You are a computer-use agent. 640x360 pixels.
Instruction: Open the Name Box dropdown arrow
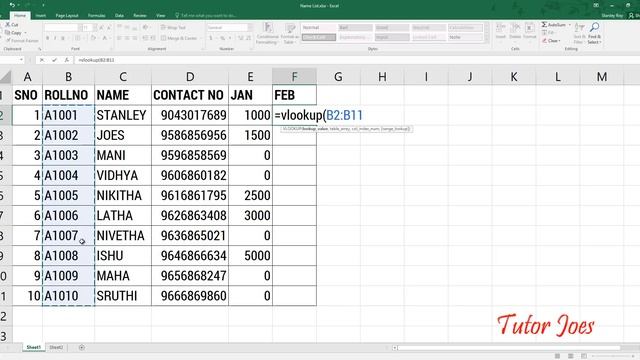pyautogui.click(x=21, y=60)
